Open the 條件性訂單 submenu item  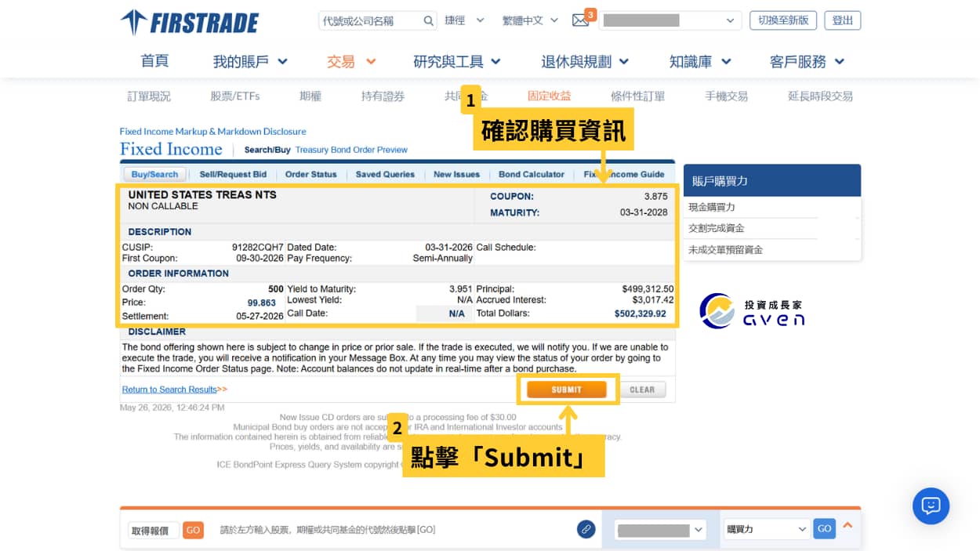pos(638,96)
